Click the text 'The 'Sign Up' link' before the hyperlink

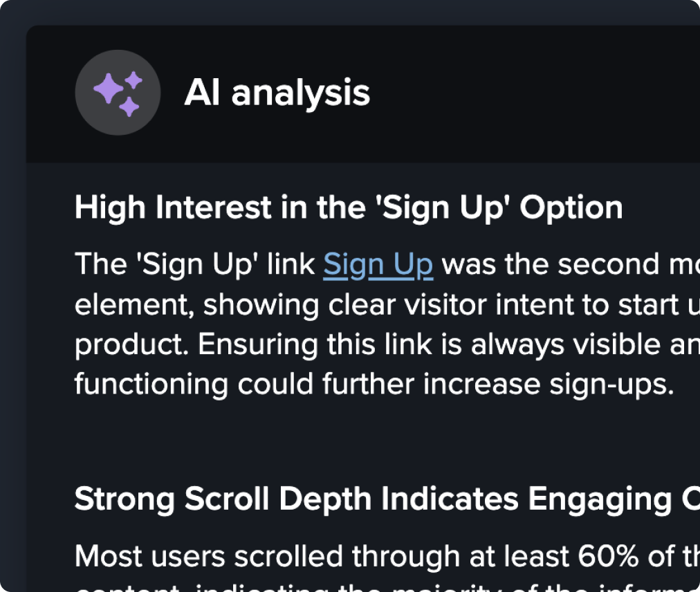(194, 265)
